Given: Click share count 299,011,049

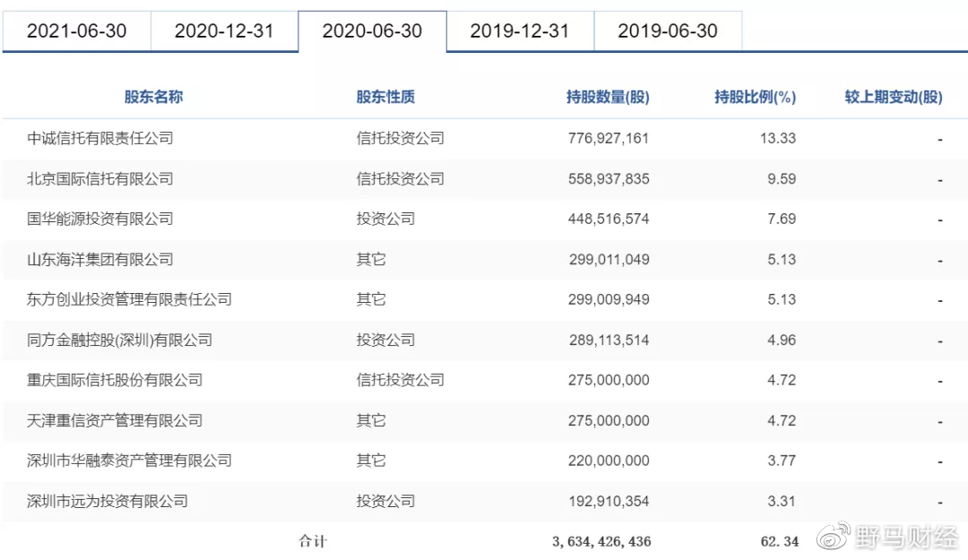Looking at the screenshot, I should [609, 259].
